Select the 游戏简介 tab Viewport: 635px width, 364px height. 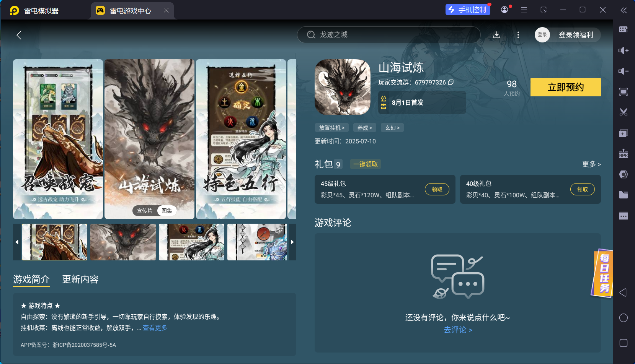pos(31,279)
